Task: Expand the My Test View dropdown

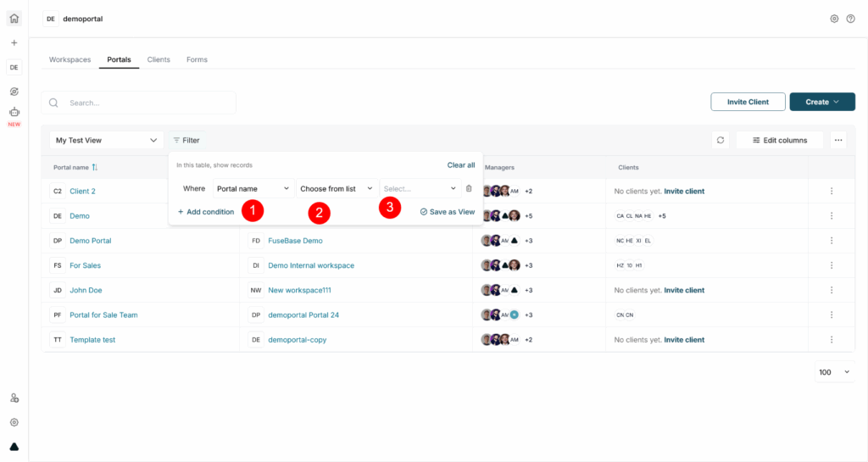Action: (106, 140)
